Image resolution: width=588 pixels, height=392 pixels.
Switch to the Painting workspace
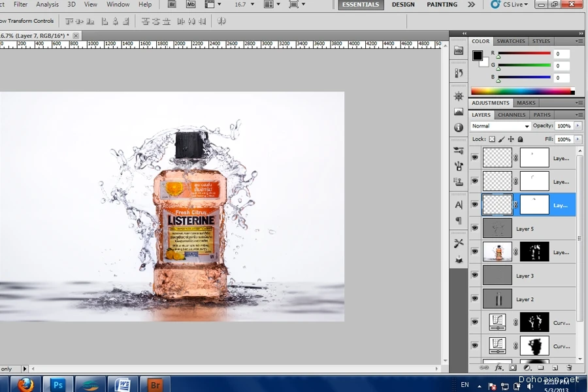click(x=442, y=5)
